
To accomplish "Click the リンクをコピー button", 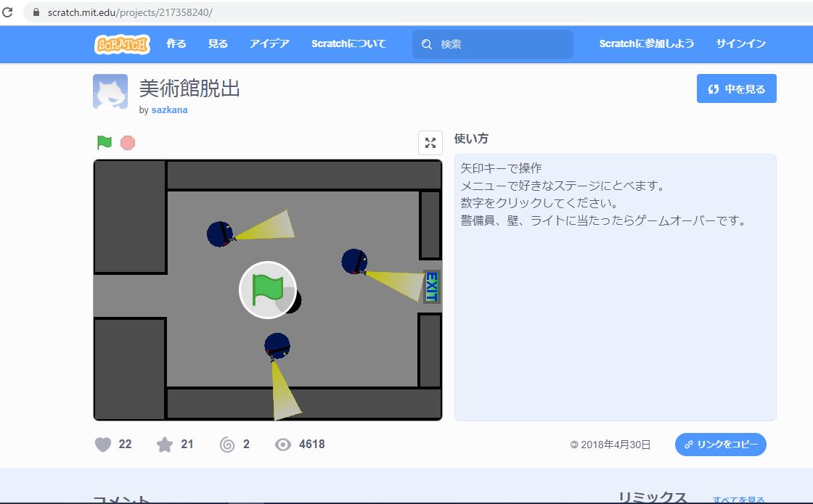I will (720, 445).
